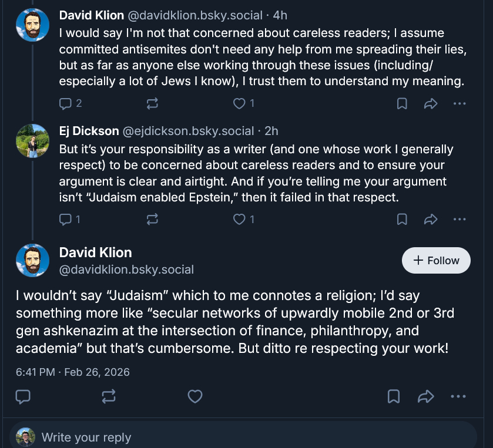This screenshot has width=493, height=448.
Task: Share Ej Dickson's post
Action: [x=431, y=220]
